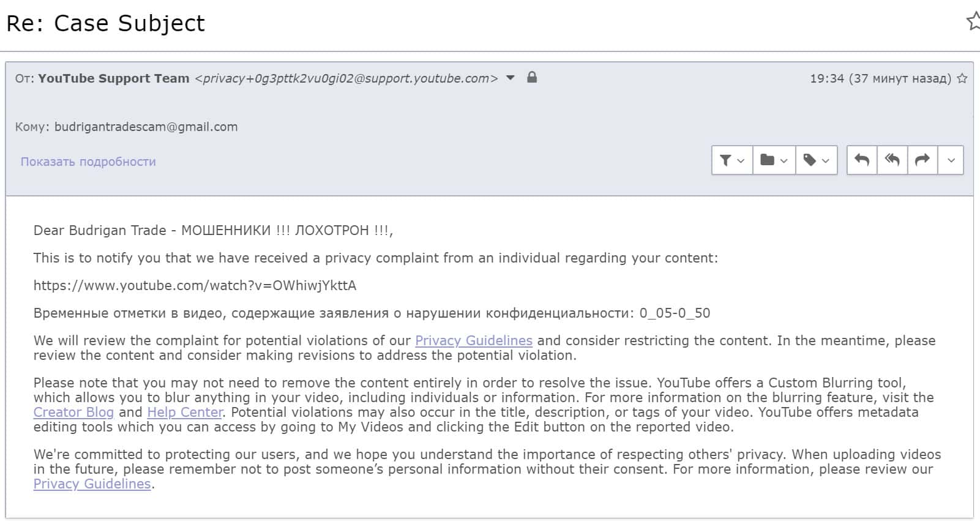The height and width of the screenshot is (527, 980).
Task: Expand details via 'Показать подробности'
Action: click(x=88, y=162)
